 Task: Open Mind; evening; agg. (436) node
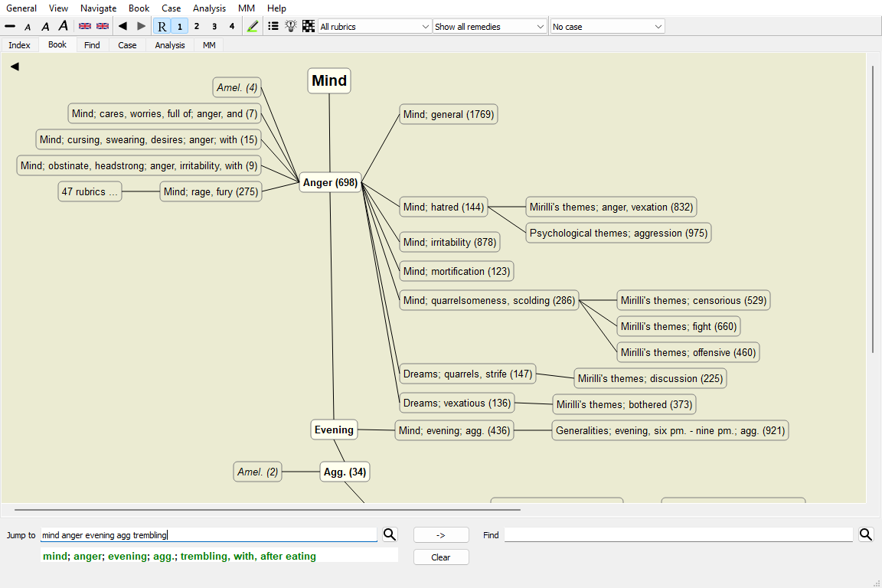point(455,430)
